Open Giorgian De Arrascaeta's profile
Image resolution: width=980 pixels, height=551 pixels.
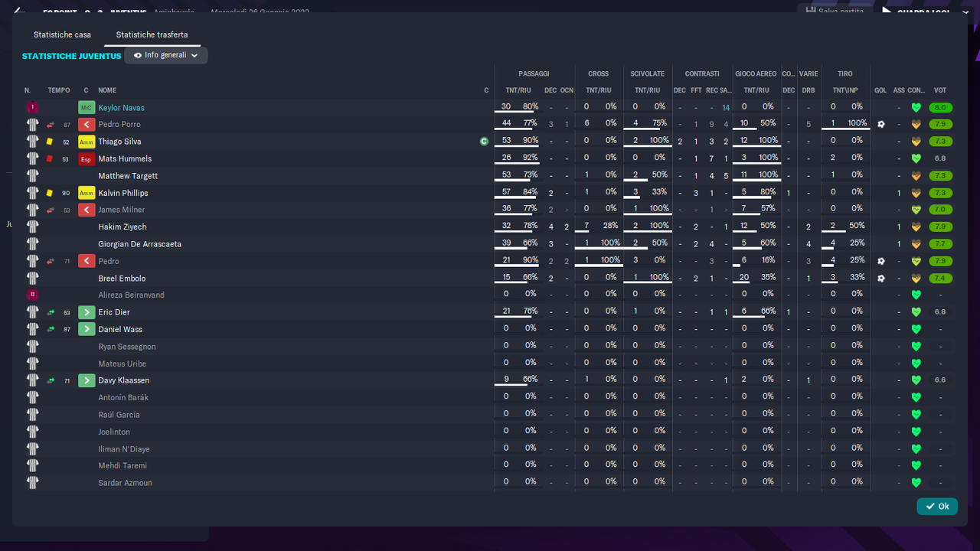coord(139,244)
